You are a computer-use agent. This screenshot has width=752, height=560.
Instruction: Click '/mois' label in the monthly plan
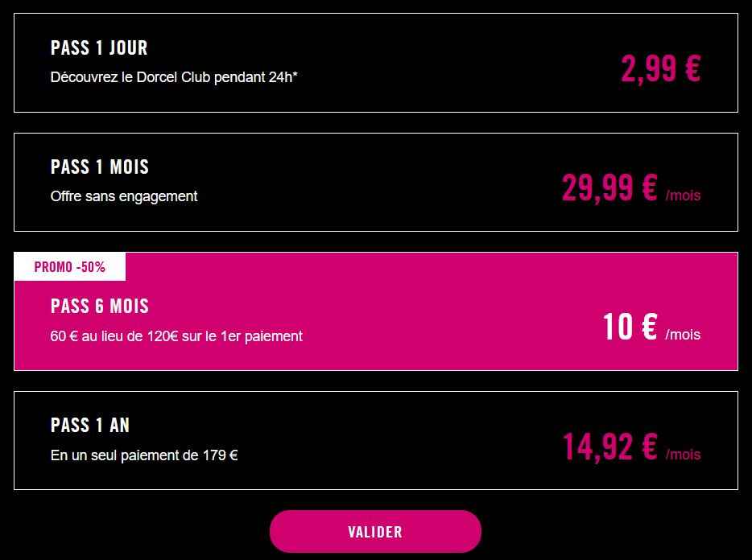683,196
